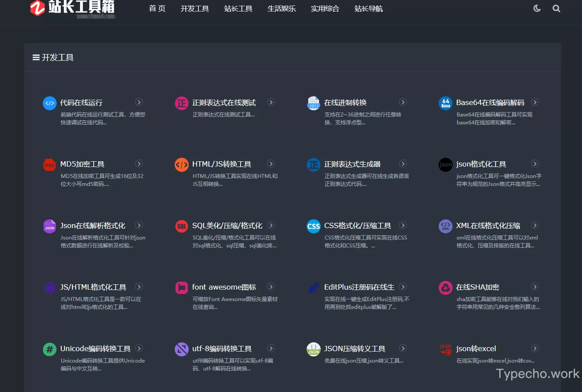Click the 站长工具箱 site logo
Image resolution: width=582 pixels, height=392 pixels.
click(x=73, y=8)
